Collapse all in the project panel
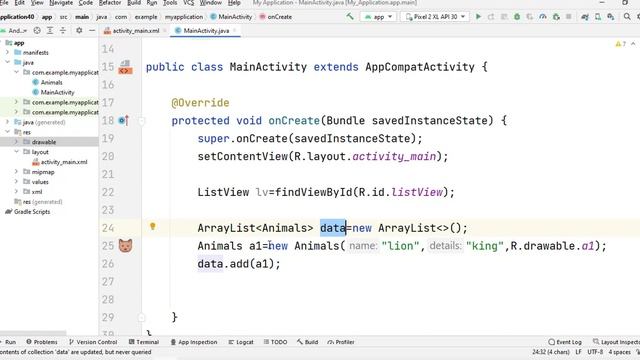The width and height of the screenshot is (640, 360). coord(63,31)
